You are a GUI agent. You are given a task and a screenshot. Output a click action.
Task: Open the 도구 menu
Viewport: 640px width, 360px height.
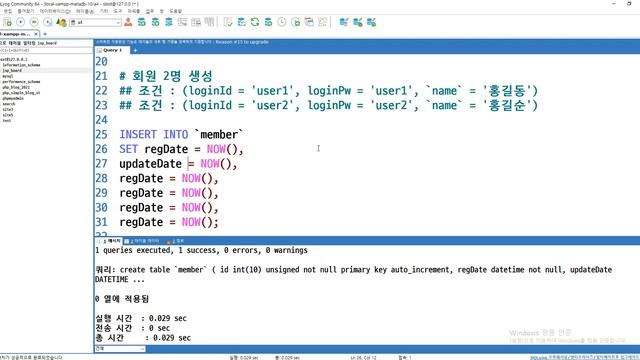[118, 11]
